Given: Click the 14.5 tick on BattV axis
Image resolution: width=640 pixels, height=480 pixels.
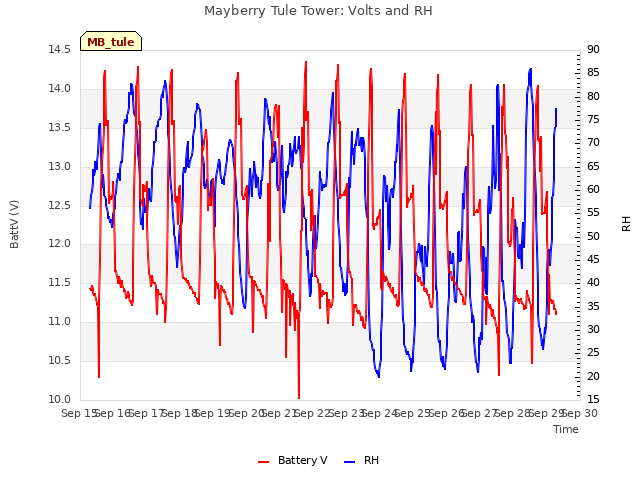Looking at the screenshot, I should 60,50.
